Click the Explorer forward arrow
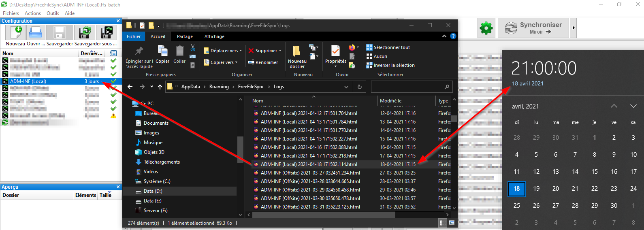 click(x=142, y=87)
